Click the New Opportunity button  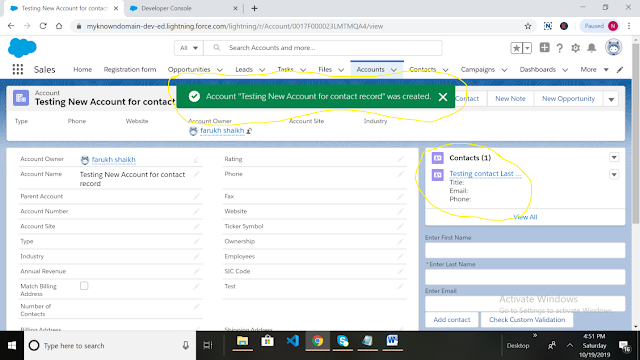[x=568, y=99]
